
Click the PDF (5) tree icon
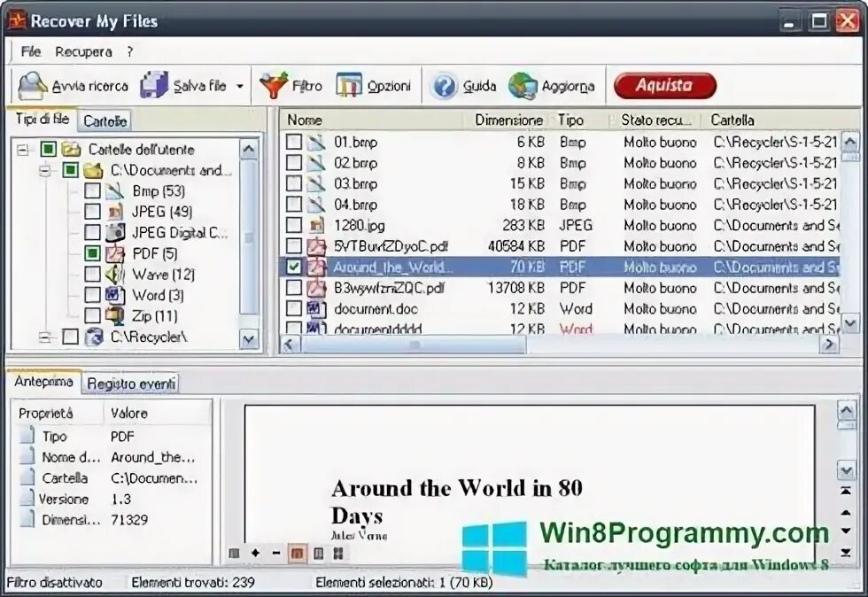(115, 253)
